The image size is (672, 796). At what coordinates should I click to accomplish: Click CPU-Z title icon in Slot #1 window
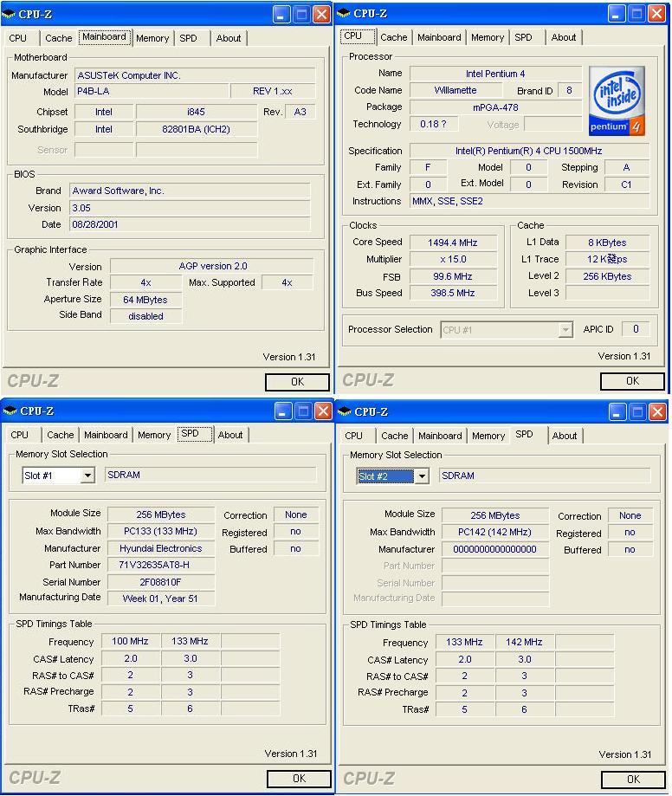(x=10, y=411)
